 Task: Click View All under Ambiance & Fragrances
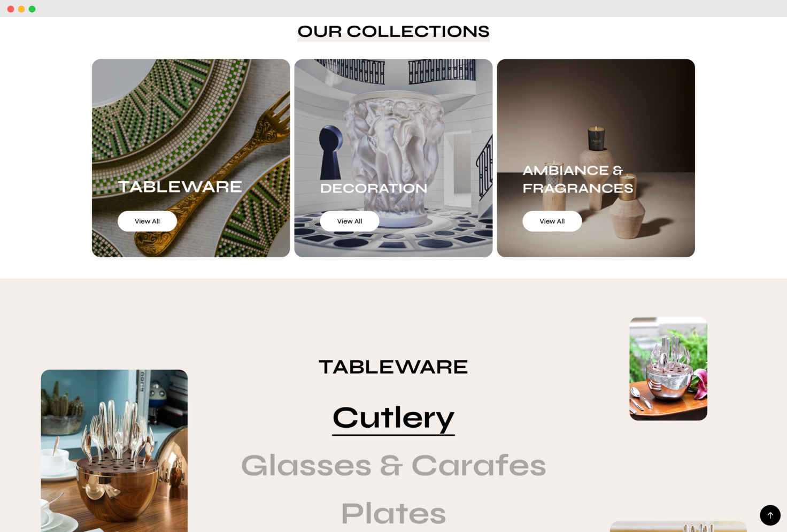(x=552, y=221)
